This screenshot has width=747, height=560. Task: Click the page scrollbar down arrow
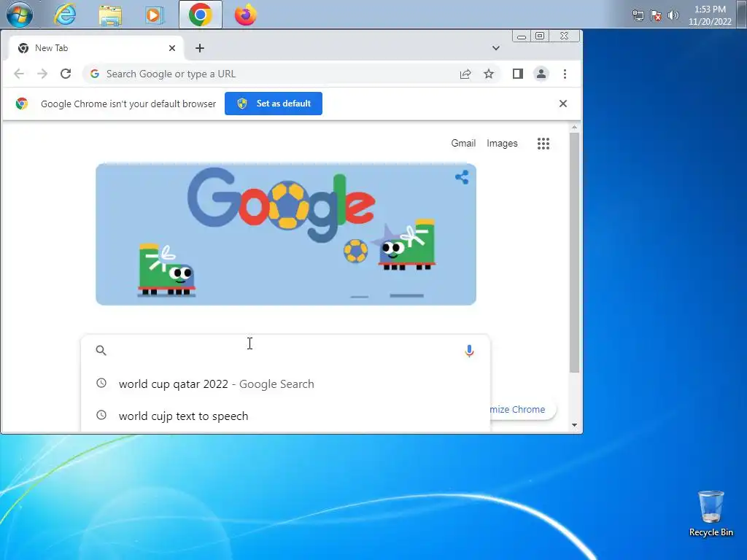pos(575,425)
